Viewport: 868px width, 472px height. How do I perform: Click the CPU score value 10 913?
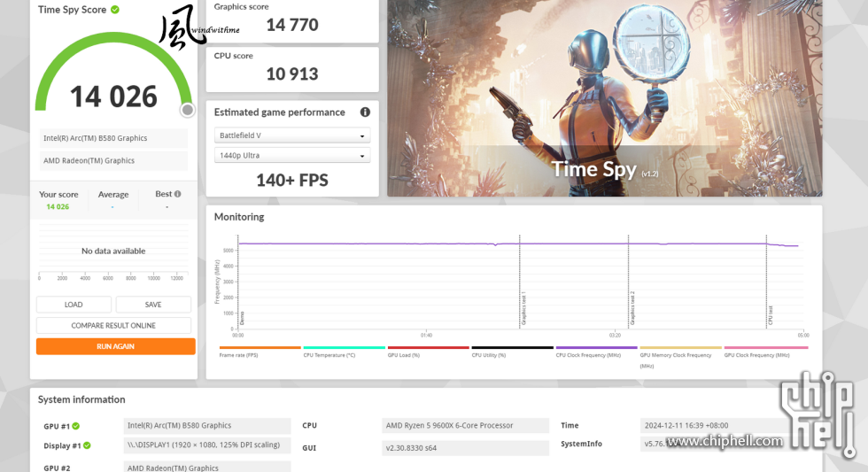292,74
